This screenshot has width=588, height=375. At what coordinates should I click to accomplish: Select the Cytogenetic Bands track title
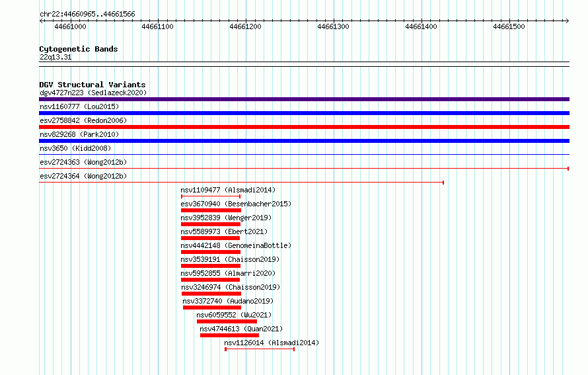click(79, 49)
